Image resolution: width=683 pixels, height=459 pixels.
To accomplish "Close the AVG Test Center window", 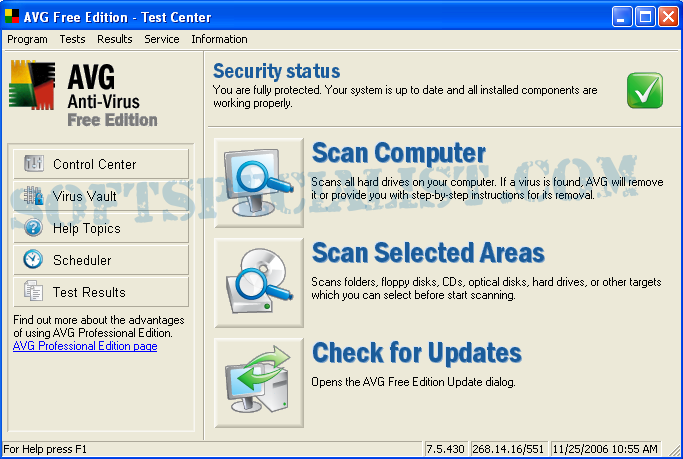I will click(668, 17).
